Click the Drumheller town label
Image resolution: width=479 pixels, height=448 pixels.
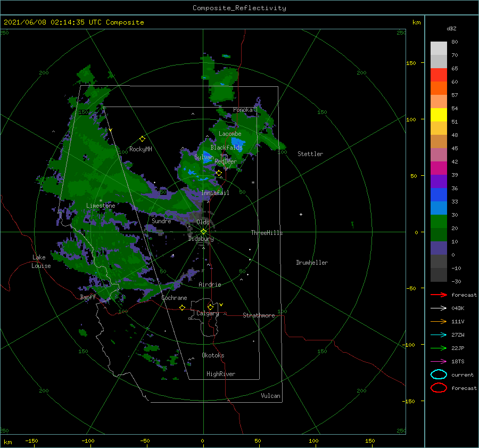click(x=312, y=263)
